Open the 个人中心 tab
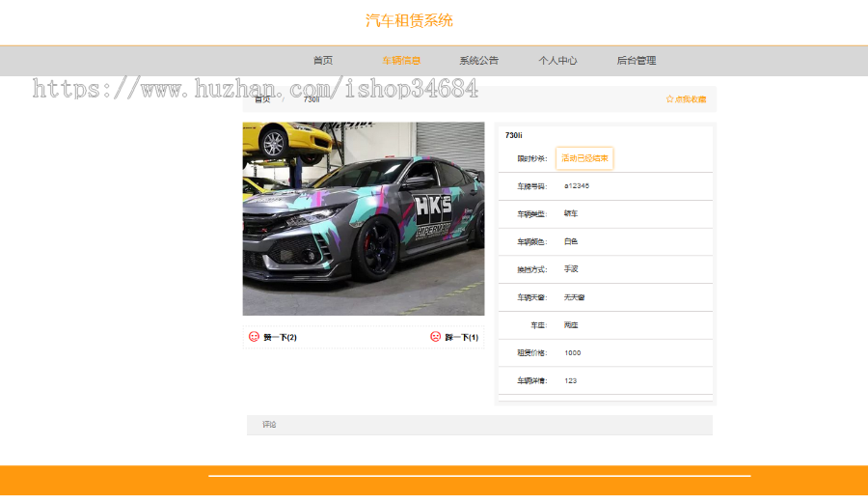This screenshot has height=501, width=868. tap(558, 61)
